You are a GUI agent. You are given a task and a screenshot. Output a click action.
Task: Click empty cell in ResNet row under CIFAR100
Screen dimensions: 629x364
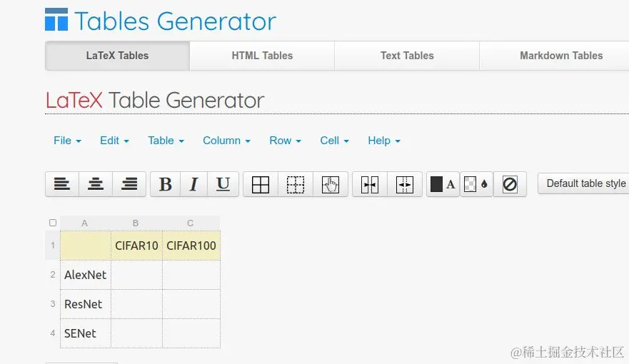point(191,304)
